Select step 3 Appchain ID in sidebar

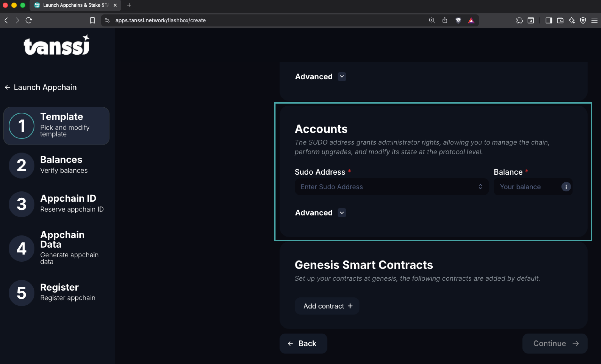pos(56,204)
